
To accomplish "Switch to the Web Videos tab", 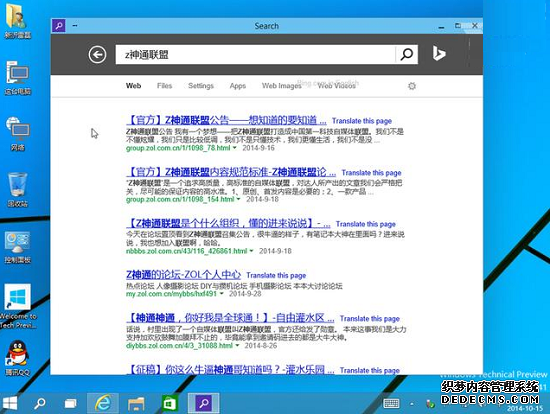I will 336,86.
